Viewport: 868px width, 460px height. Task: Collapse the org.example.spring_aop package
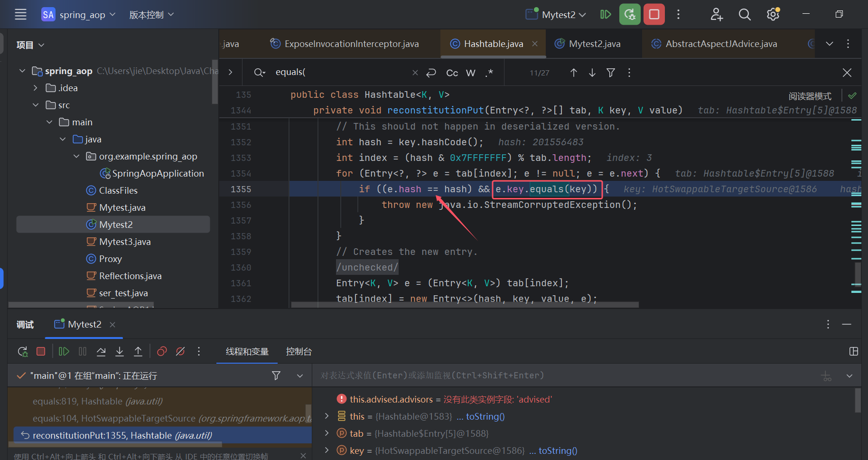coord(76,156)
